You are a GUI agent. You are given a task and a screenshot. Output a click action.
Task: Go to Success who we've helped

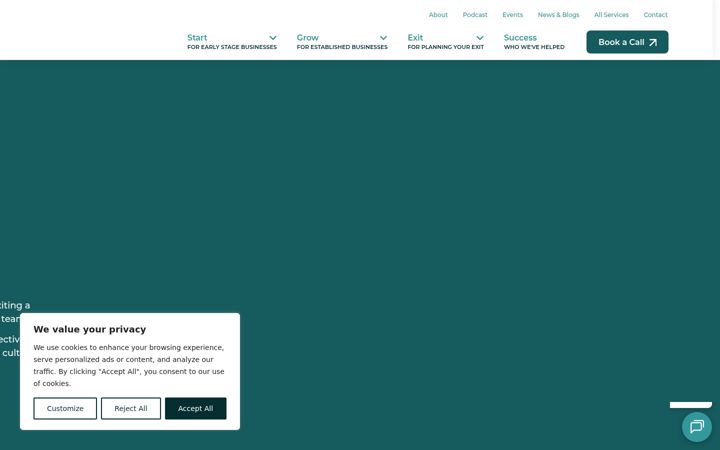[x=534, y=42]
